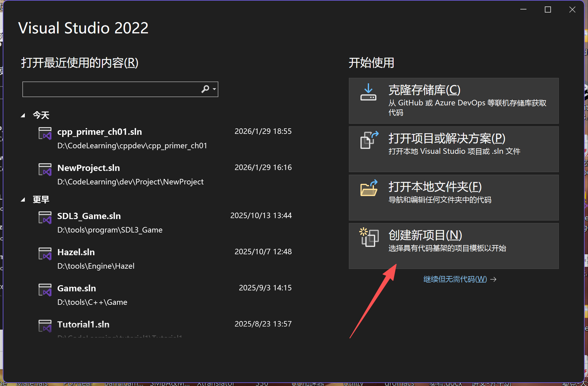Collapse the 更早 group

pos(23,199)
